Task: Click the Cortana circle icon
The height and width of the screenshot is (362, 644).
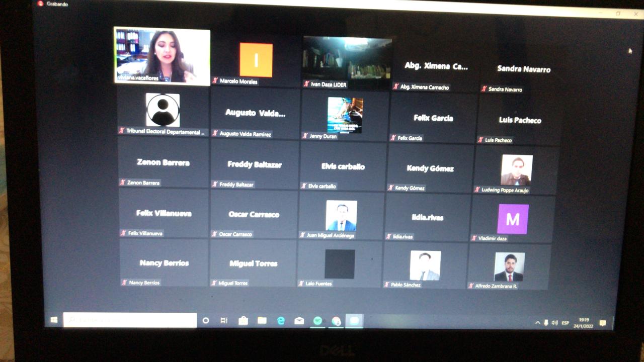Action: coord(206,320)
